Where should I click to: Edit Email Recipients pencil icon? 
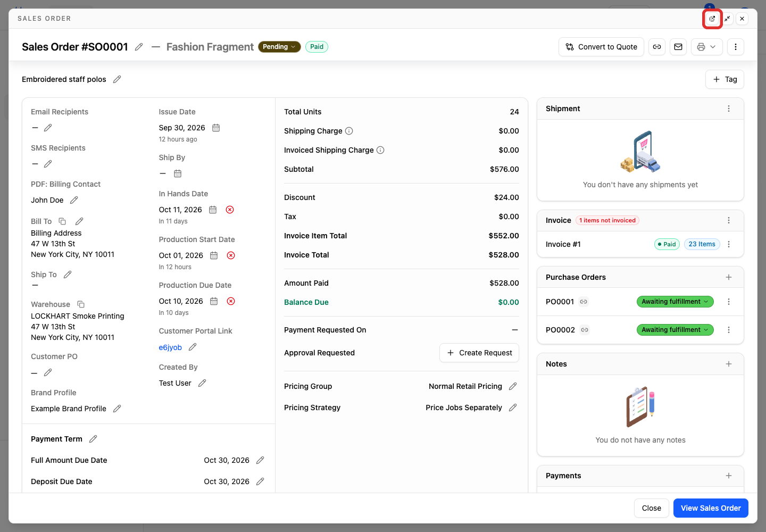(48, 128)
